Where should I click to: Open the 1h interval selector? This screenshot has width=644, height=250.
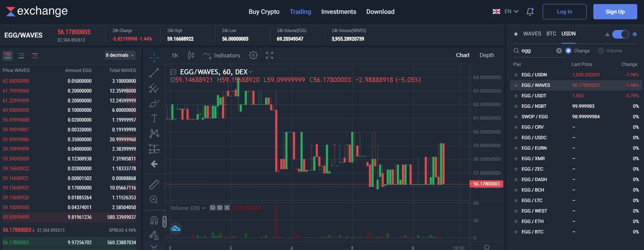175,55
